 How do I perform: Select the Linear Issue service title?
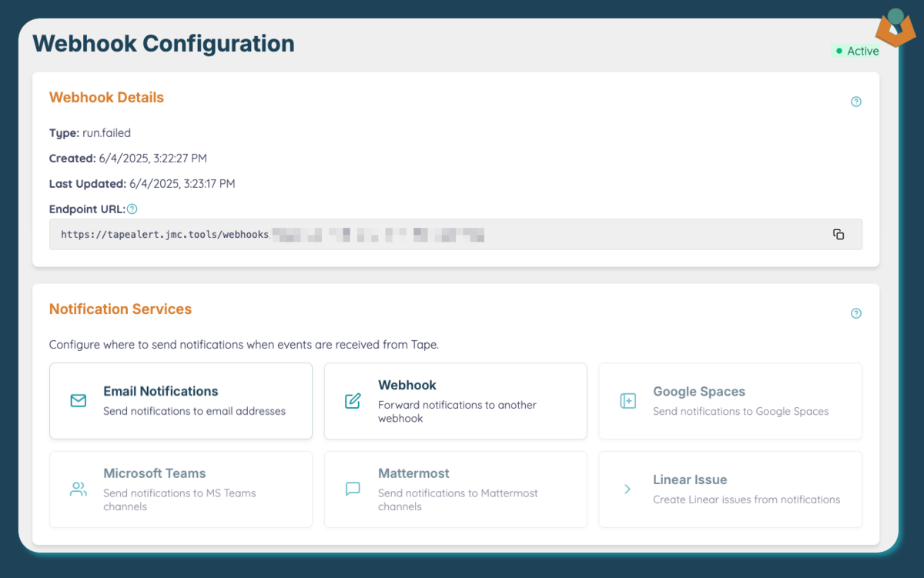(x=690, y=479)
